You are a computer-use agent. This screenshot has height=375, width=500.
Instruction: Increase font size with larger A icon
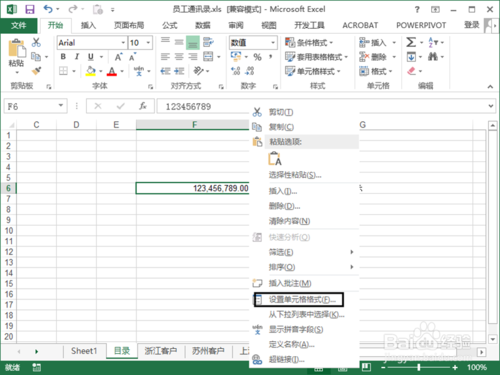click(118, 57)
